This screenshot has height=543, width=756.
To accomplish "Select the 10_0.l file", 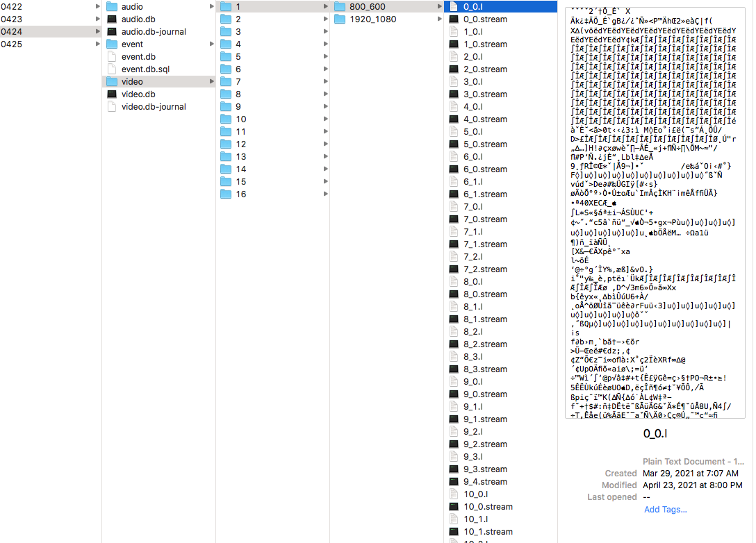I will click(x=500, y=494).
